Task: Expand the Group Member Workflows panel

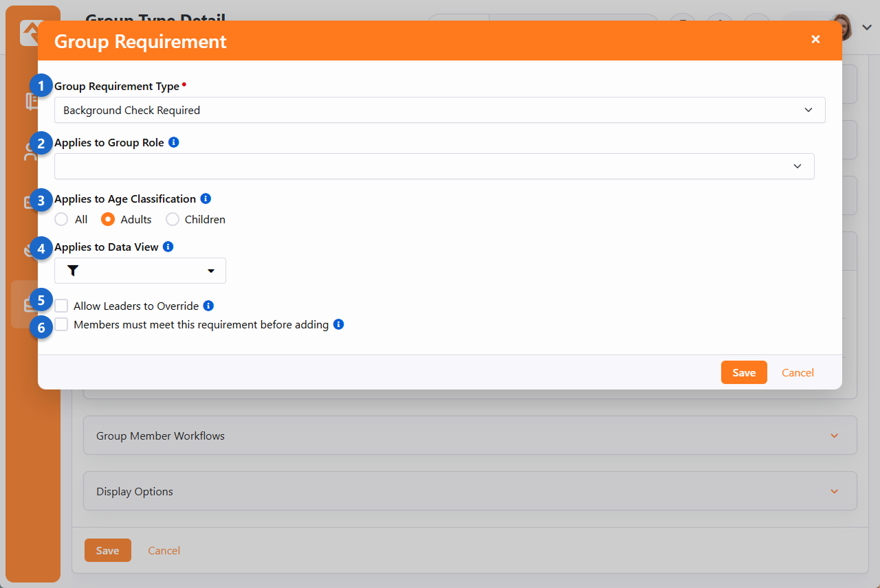Action: 470,436
